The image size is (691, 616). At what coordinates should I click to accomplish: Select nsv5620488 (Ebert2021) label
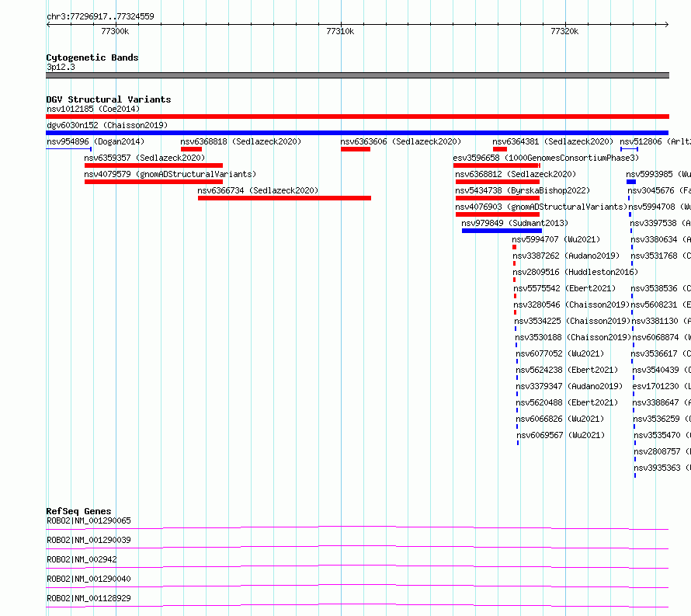[568, 402]
